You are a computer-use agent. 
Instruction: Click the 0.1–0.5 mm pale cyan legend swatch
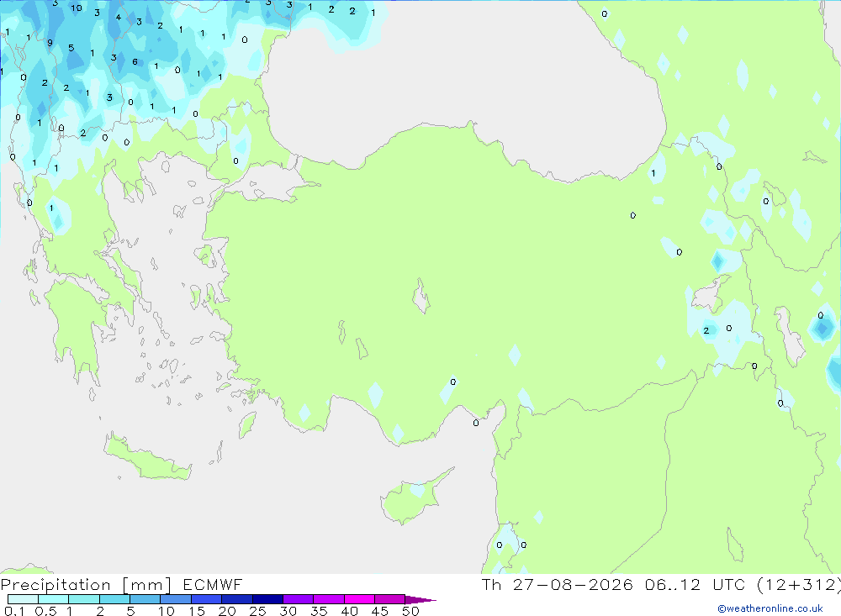(x=23, y=599)
